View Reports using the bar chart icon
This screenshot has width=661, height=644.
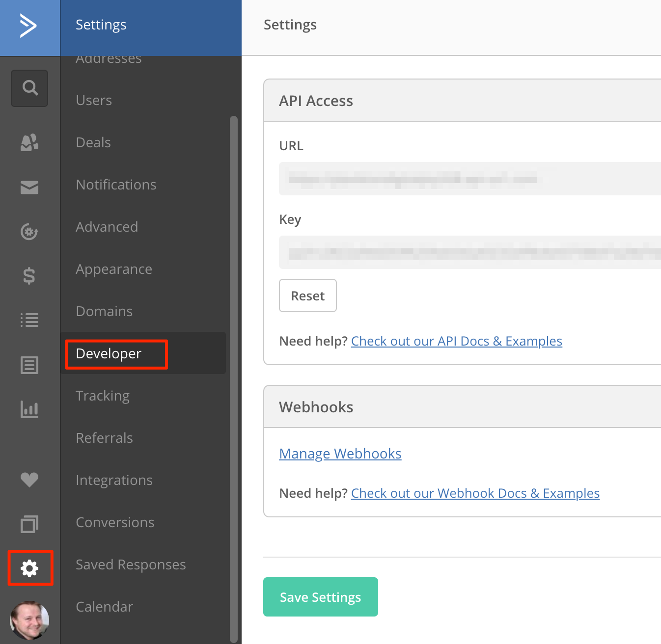(29, 409)
